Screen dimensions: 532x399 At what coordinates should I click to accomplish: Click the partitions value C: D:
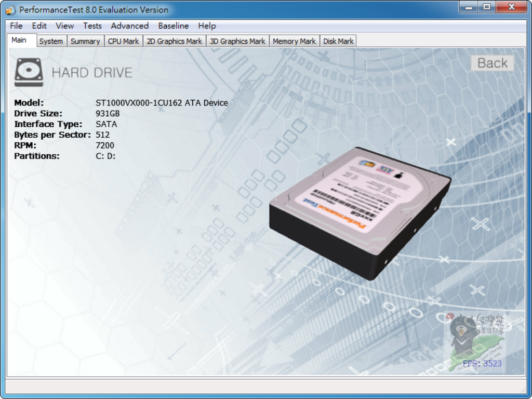pyautogui.click(x=106, y=156)
